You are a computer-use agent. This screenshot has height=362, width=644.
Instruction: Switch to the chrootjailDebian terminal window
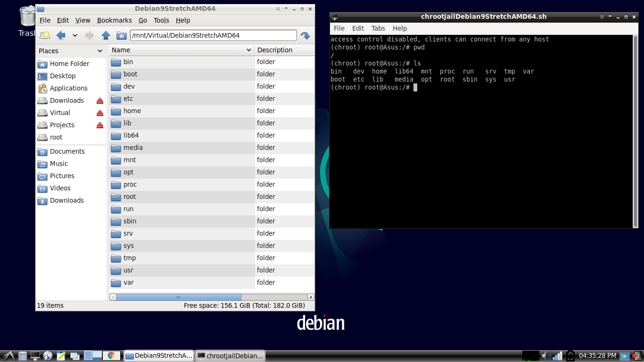pyautogui.click(x=230, y=355)
